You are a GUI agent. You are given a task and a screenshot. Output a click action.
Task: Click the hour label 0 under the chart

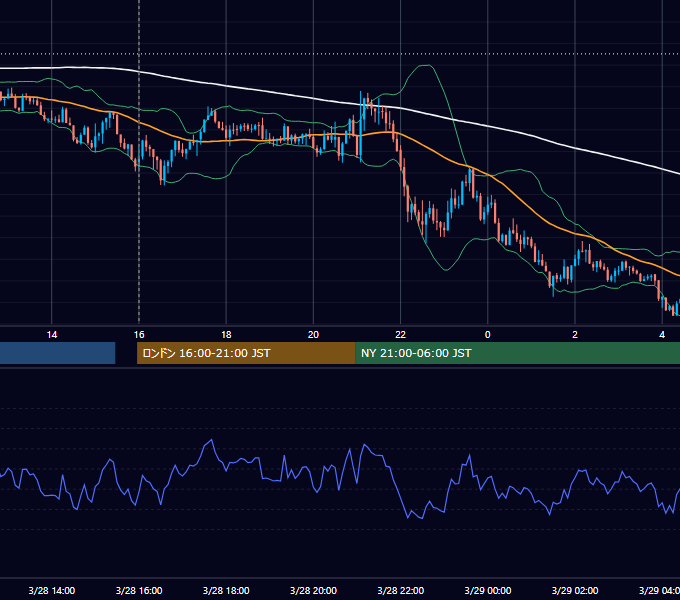(x=487, y=335)
